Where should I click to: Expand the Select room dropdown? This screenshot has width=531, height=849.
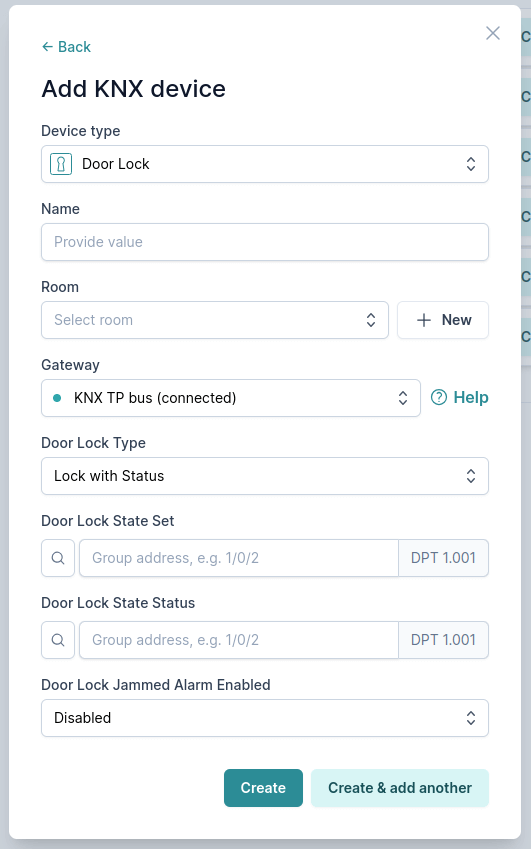point(215,320)
